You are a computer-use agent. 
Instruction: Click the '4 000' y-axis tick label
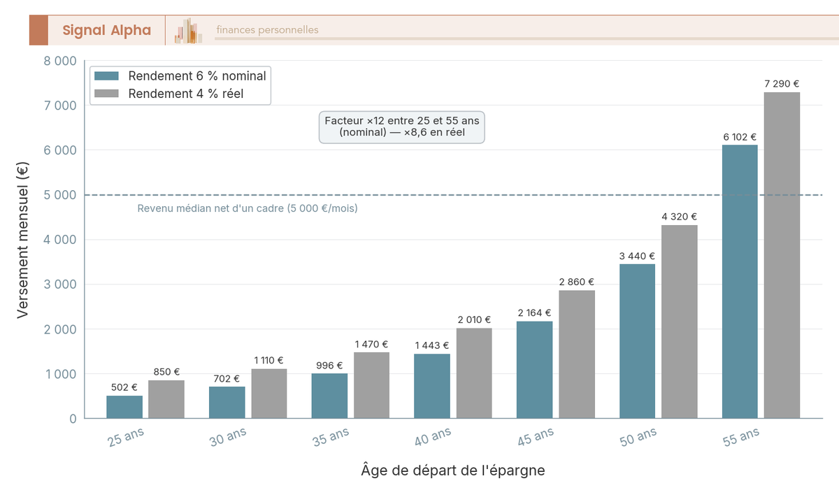[60, 240]
